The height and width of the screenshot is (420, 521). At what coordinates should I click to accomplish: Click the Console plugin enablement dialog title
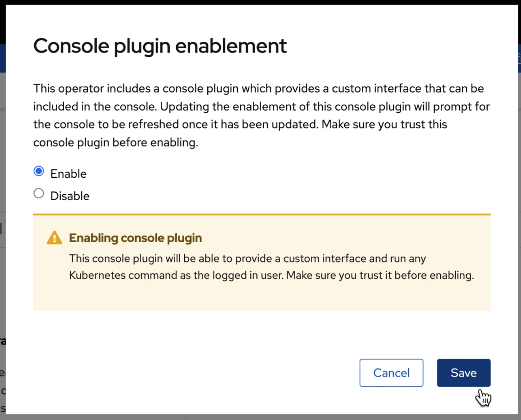coord(160,46)
